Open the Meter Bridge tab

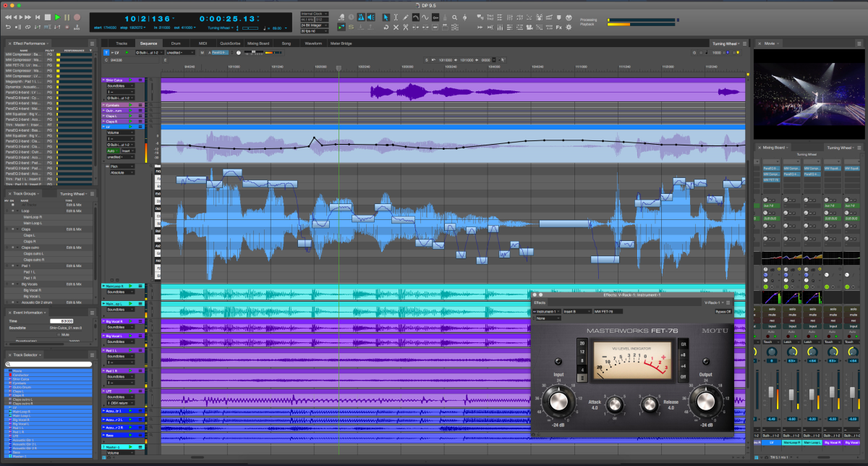click(x=341, y=43)
